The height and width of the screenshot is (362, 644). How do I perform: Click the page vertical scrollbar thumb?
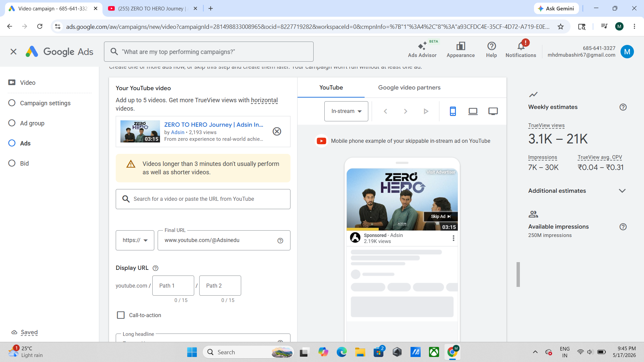(518, 275)
